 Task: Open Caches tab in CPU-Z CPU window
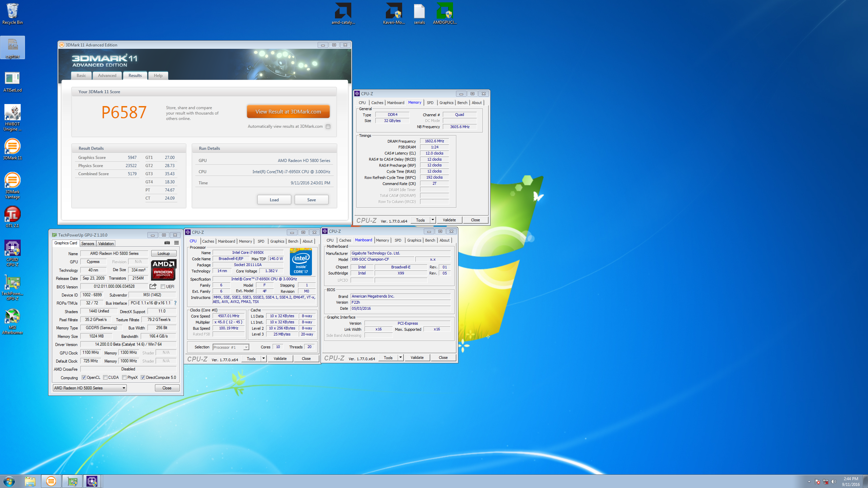tap(208, 241)
